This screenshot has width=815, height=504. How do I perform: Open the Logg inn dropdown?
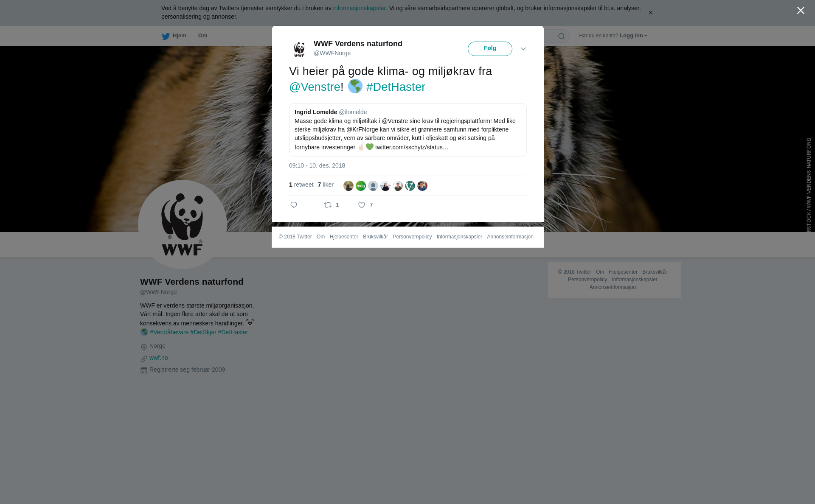(x=633, y=36)
